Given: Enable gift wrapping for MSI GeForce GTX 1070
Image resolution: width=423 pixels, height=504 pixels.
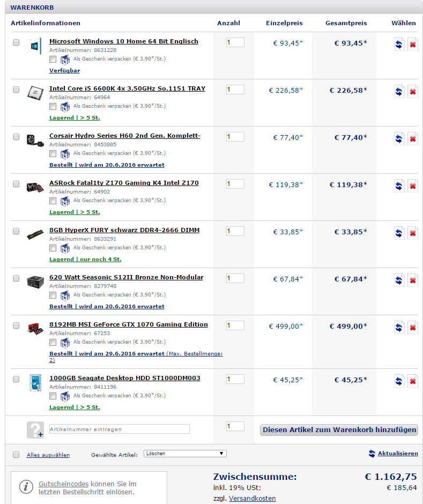Looking at the screenshot, I should tap(53, 342).
